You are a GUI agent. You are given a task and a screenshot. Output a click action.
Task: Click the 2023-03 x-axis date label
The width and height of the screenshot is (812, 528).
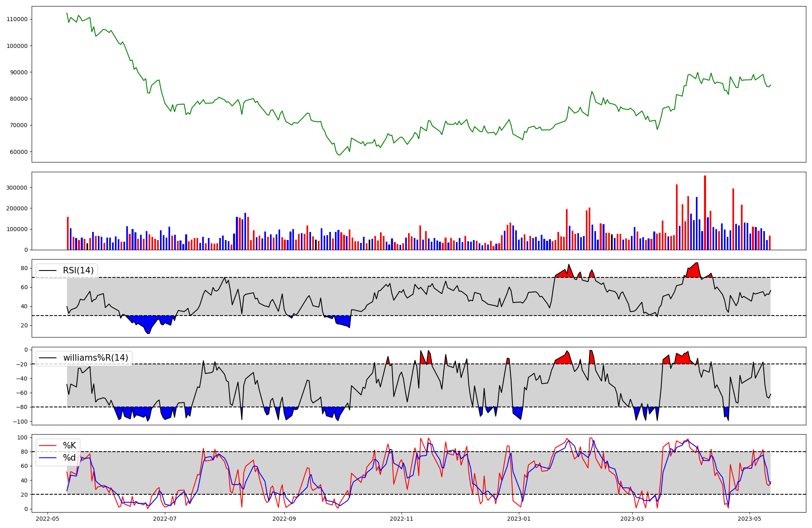633,519
